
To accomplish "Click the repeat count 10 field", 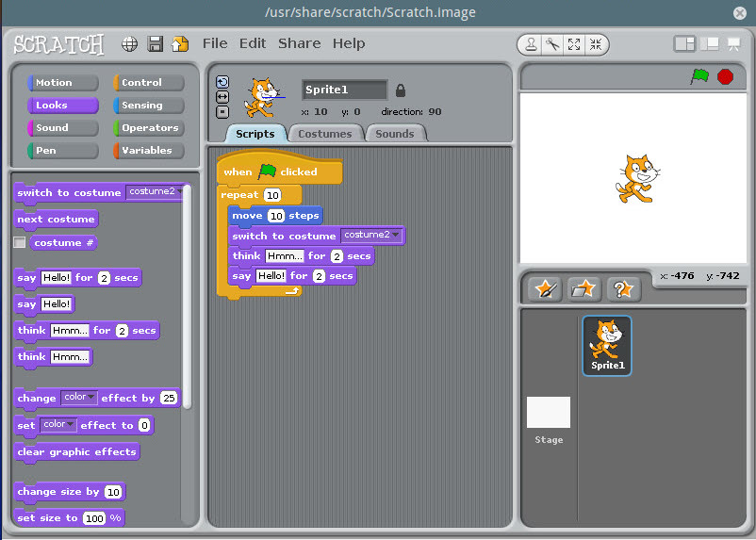I will tap(272, 195).
